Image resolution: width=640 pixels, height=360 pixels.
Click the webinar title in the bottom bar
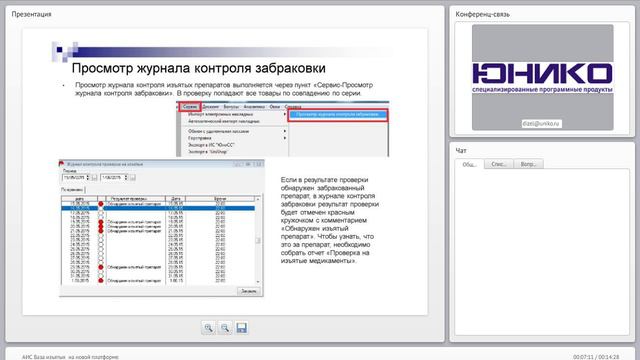click(x=70, y=357)
